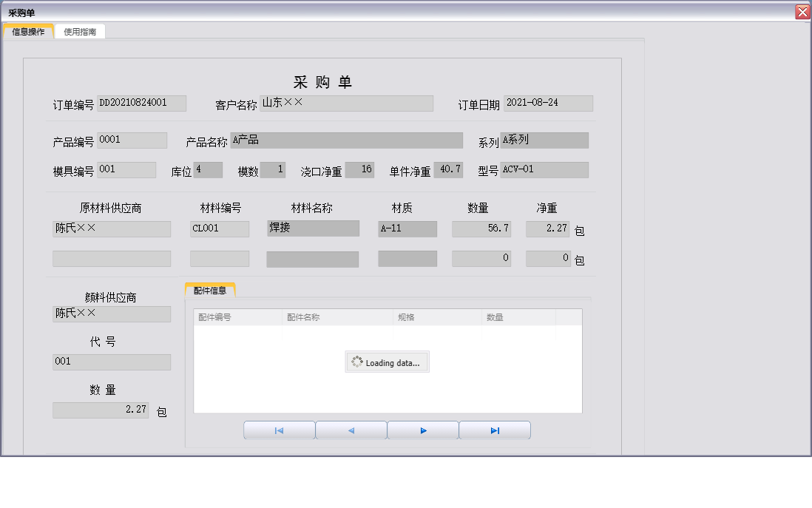This screenshot has height=508, width=812.
Task: Click the 订单日期 field showing 2021-08-24
Action: click(549, 103)
